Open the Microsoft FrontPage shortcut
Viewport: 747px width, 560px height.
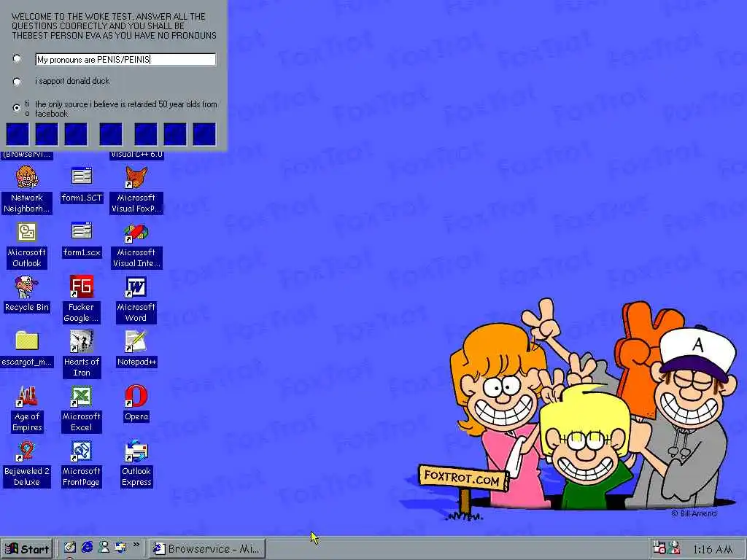[82, 464]
